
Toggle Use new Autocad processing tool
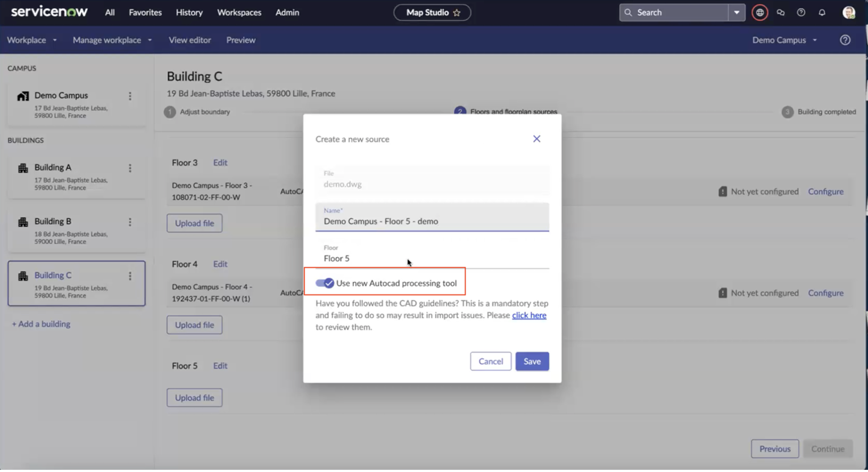(324, 283)
